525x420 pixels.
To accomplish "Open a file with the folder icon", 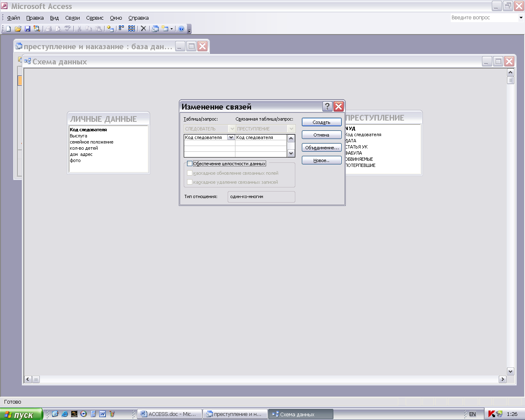I will click(18, 29).
